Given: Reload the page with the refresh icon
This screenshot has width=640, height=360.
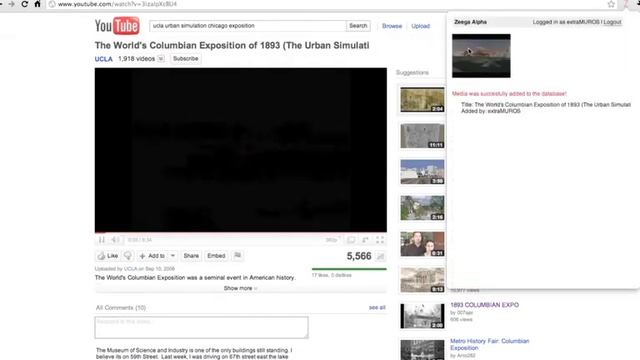Looking at the screenshot, I should [x=24, y=4].
